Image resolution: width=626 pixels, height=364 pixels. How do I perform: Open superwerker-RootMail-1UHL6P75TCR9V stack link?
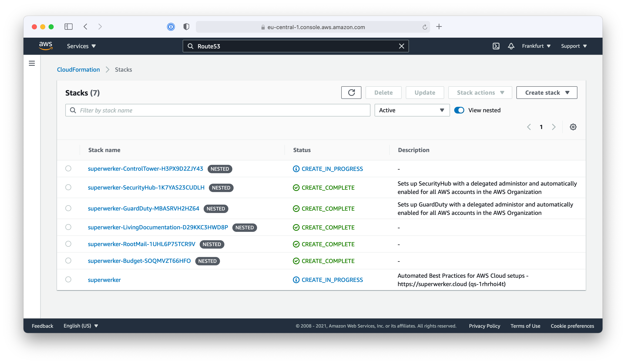pos(142,244)
